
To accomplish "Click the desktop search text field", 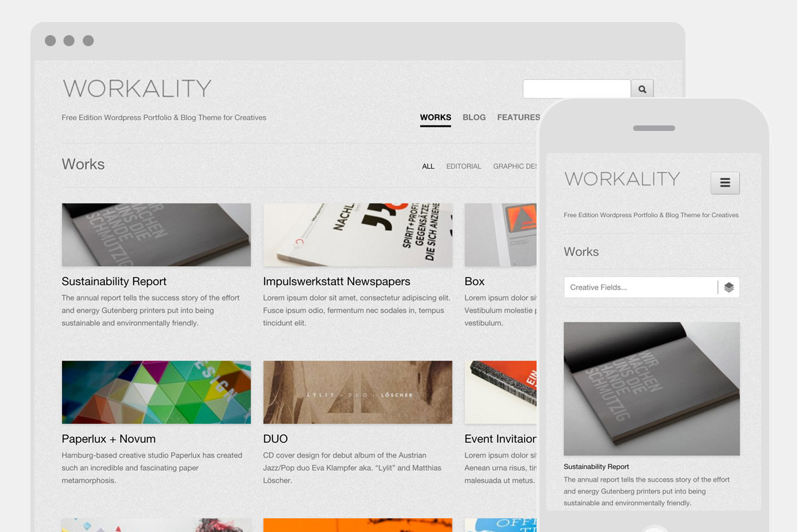I will click(x=577, y=89).
